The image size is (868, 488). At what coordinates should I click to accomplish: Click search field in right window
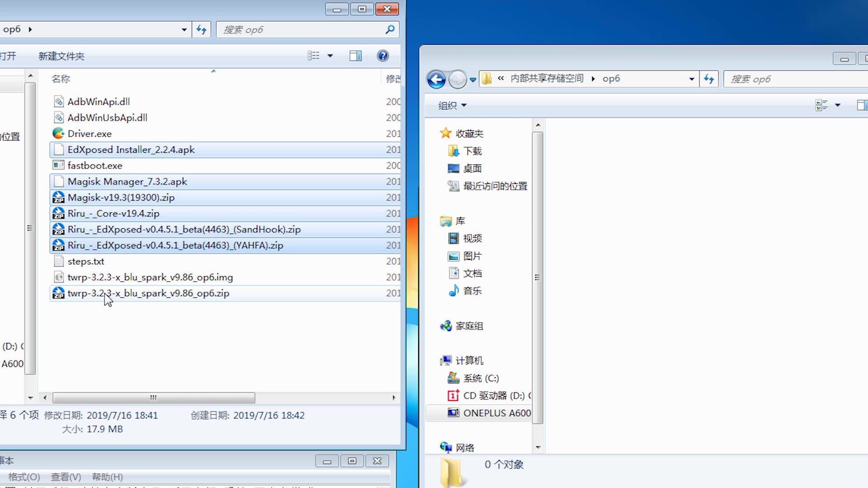tap(796, 79)
